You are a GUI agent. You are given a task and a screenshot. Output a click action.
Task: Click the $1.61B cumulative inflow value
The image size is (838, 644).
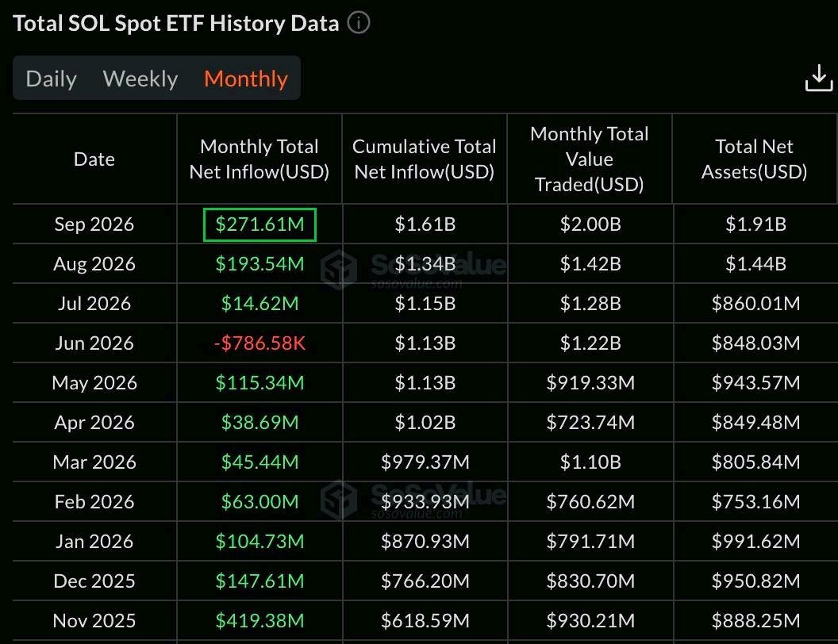point(425,224)
